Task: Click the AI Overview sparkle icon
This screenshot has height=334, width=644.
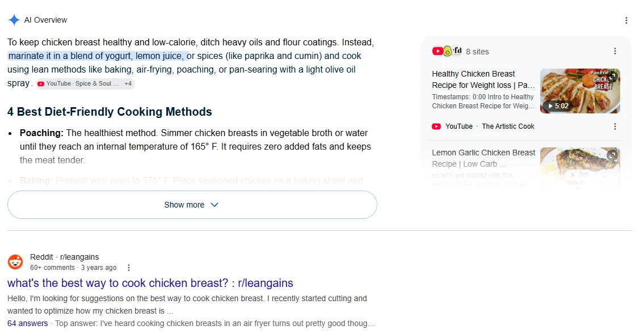Action: (x=14, y=20)
